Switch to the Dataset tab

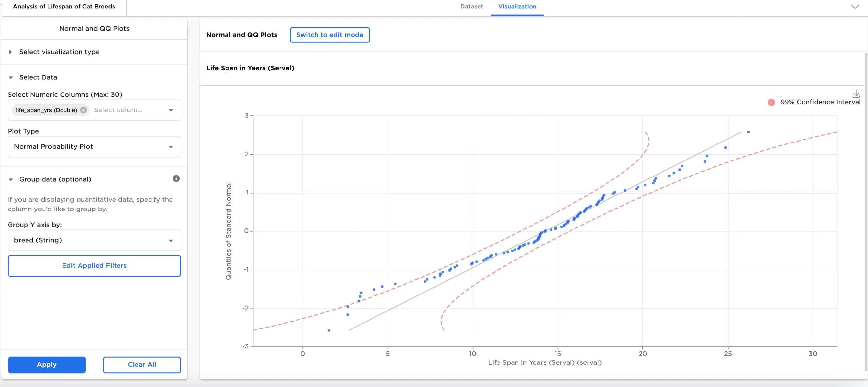tap(471, 7)
